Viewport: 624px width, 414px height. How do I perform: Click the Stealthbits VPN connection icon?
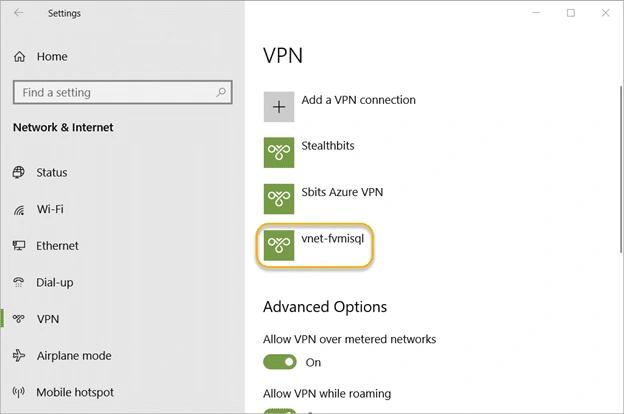[279, 152]
